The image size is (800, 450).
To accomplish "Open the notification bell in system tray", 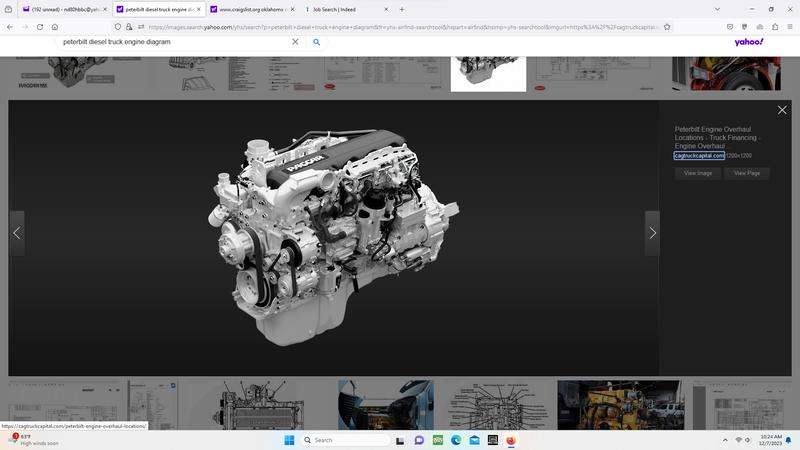I will click(788, 440).
